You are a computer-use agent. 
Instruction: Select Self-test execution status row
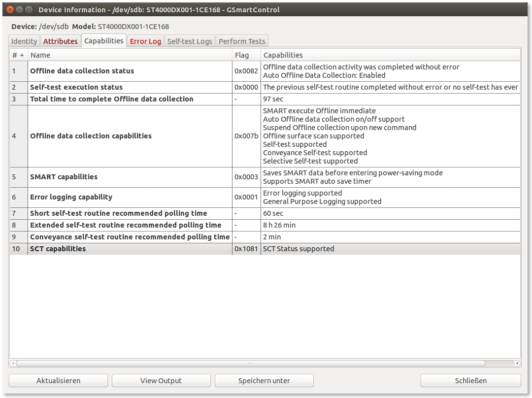pyautogui.click(x=265, y=87)
